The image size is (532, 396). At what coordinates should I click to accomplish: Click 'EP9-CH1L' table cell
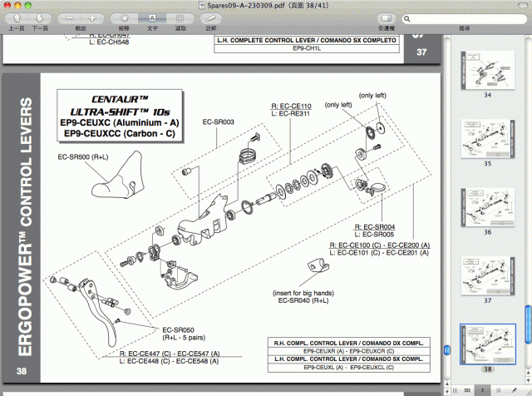(307, 48)
